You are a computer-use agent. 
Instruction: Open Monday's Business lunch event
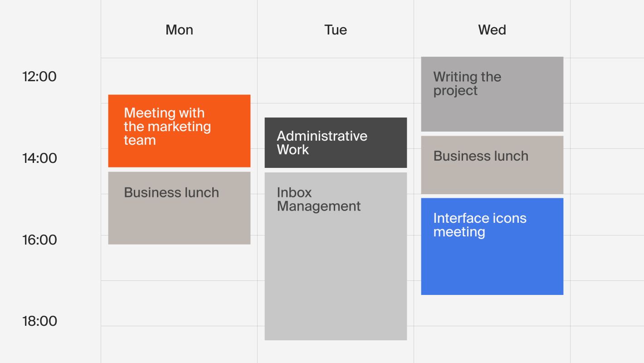click(179, 208)
